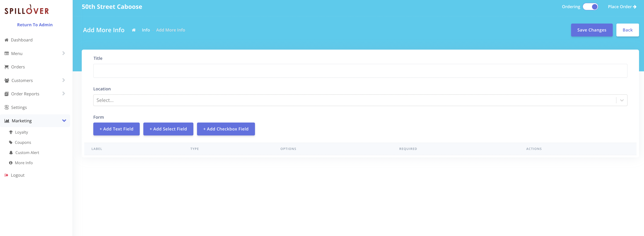Viewport: 644px width, 236px height.
Task: Open the More Info submenu item
Action: 24,163
